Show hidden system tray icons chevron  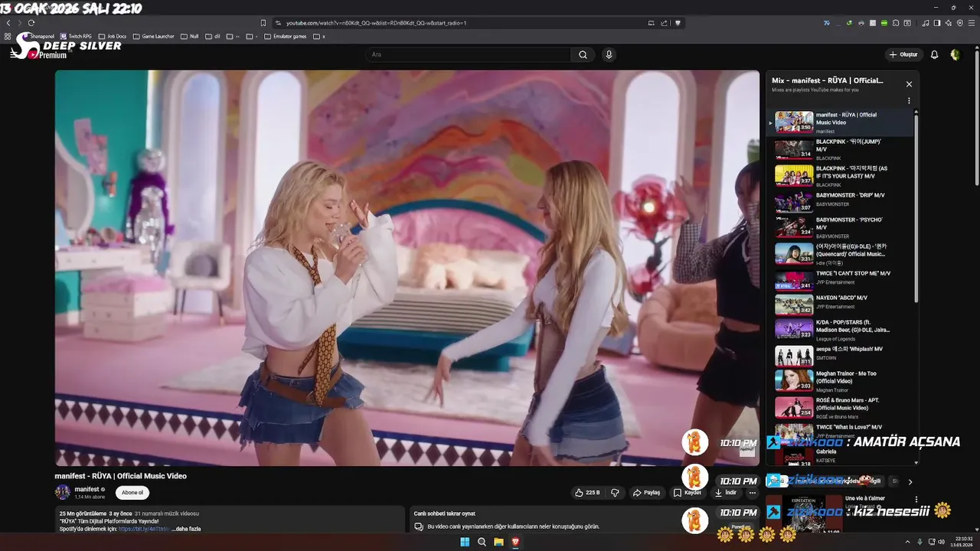[908, 542]
